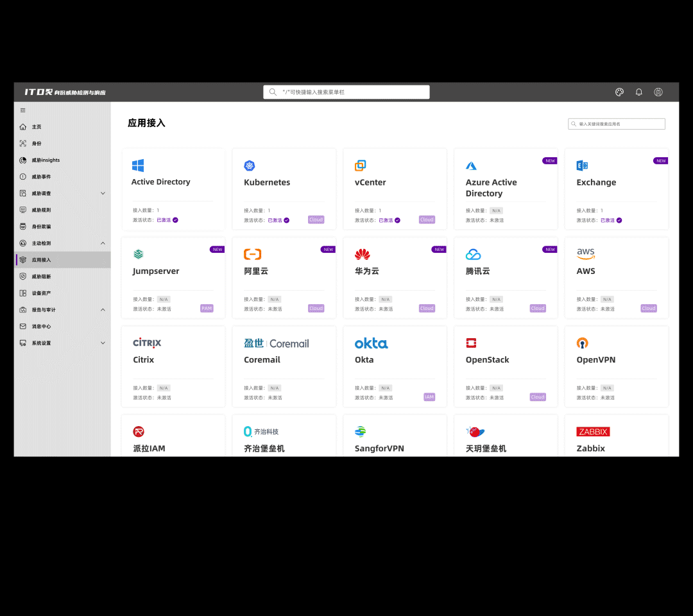Click the Cloud tag on vCenter card
This screenshot has height=616, width=693.
427,219
